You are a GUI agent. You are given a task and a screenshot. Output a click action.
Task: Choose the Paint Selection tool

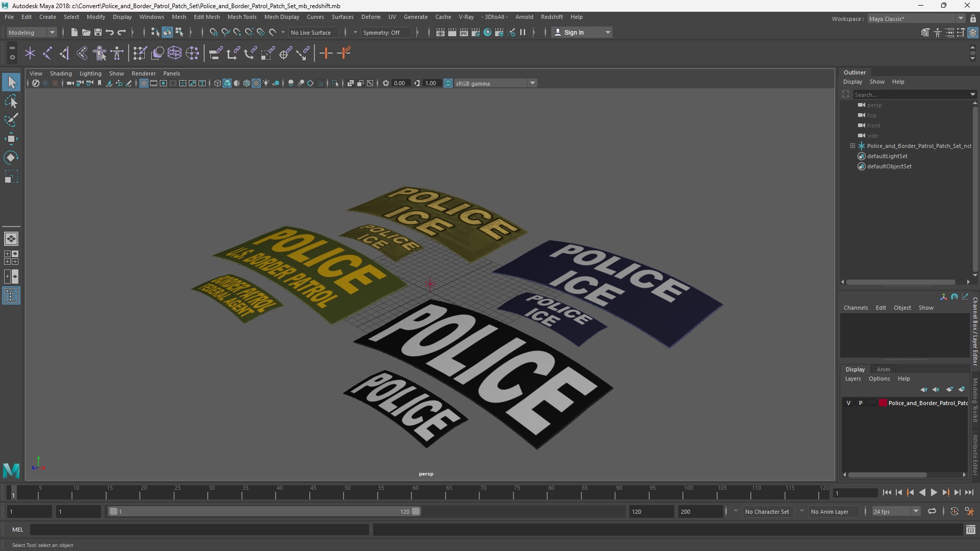pyautogui.click(x=11, y=120)
